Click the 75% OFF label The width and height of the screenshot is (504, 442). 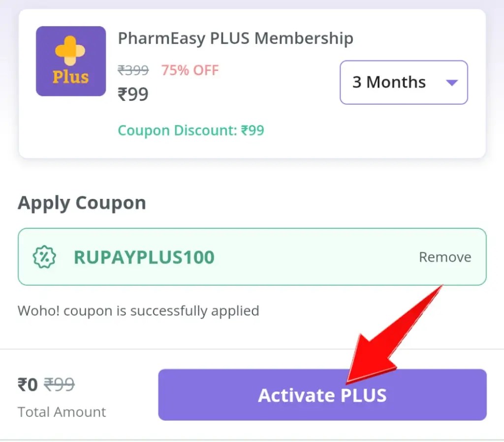[190, 70]
